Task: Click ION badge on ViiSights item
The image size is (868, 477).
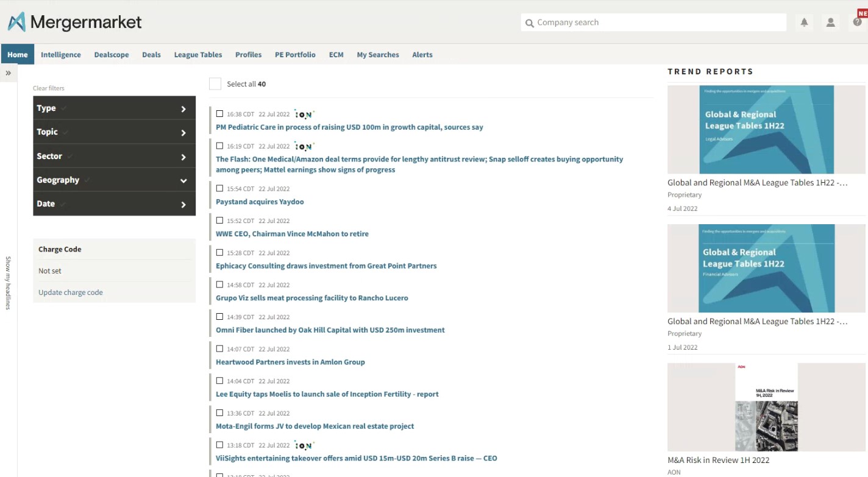Action: point(304,445)
